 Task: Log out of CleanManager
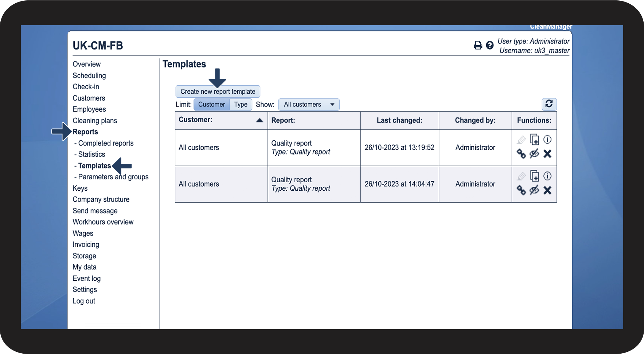point(83,301)
